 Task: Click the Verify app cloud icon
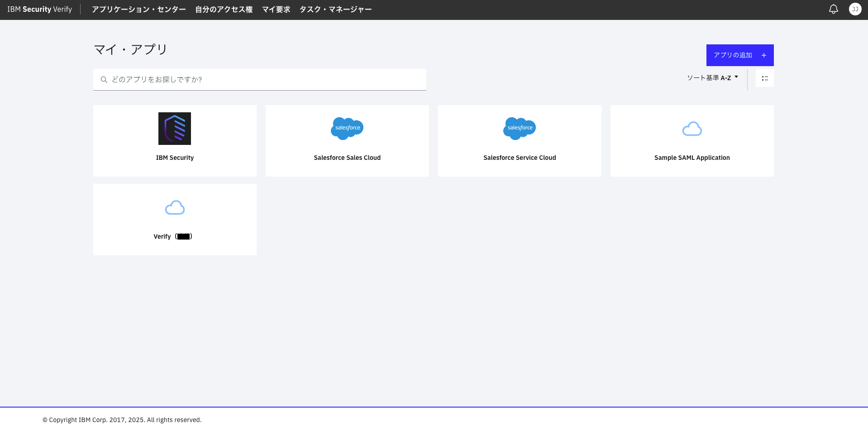pyautogui.click(x=175, y=208)
